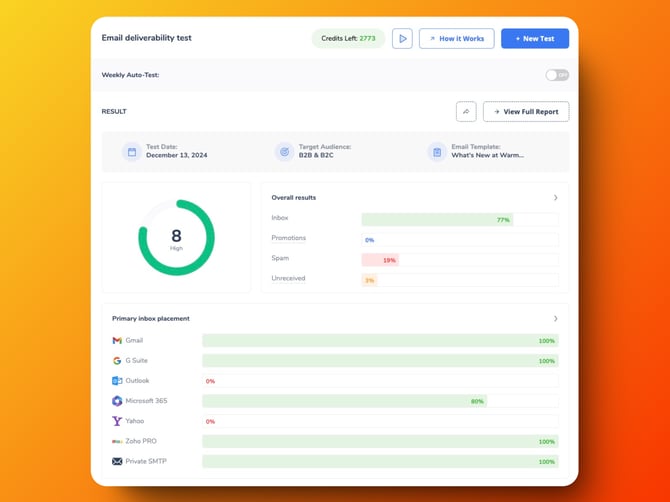This screenshot has width=670, height=502.
Task: Open View Full Report
Action: click(x=526, y=112)
